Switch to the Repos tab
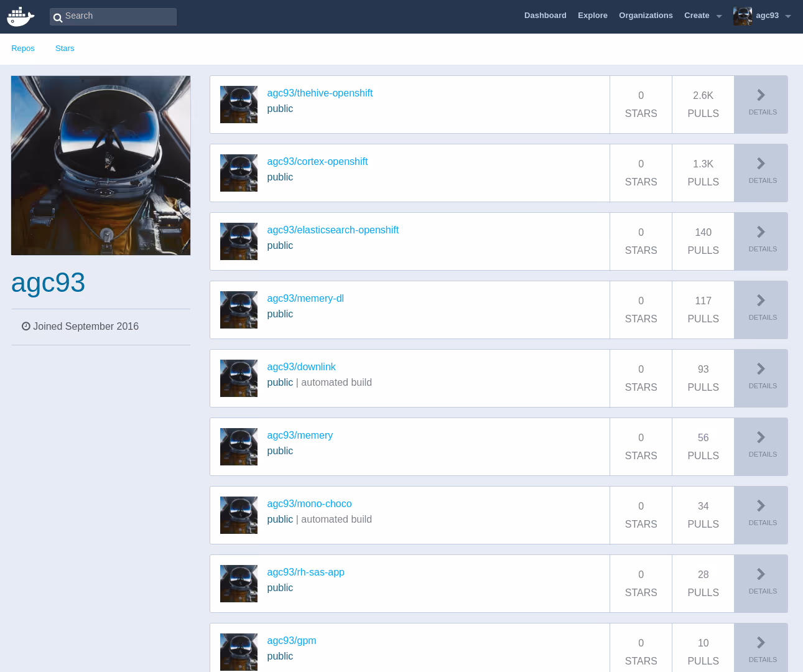The width and height of the screenshot is (803, 672). (x=23, y=49)
